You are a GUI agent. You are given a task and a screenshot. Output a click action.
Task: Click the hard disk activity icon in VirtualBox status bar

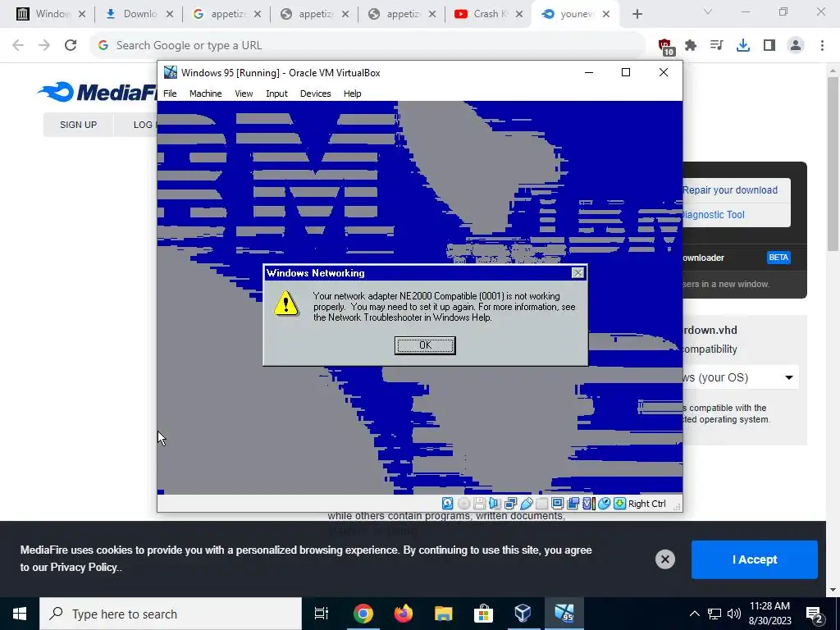point(447,504)
